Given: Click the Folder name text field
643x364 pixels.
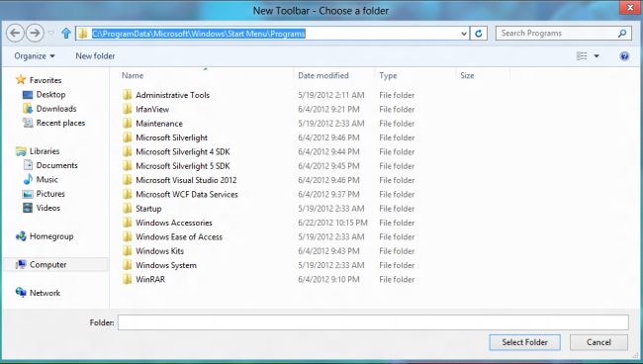Looking at the screenshot, I should click(x=373, y=322).
